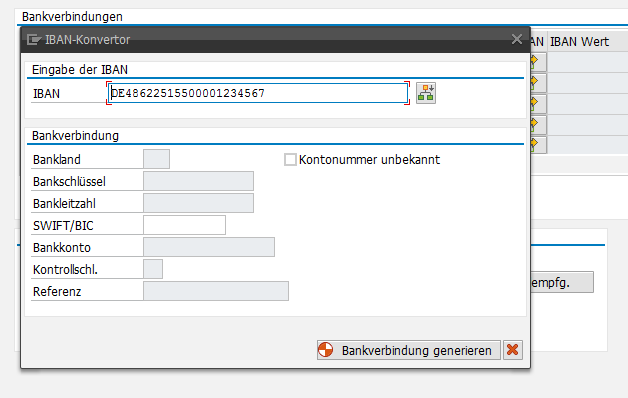This screenshot has width=628, height=398.
Task: Check the Kontonummer unbekannt checkbox
Action: click(290, 159)
